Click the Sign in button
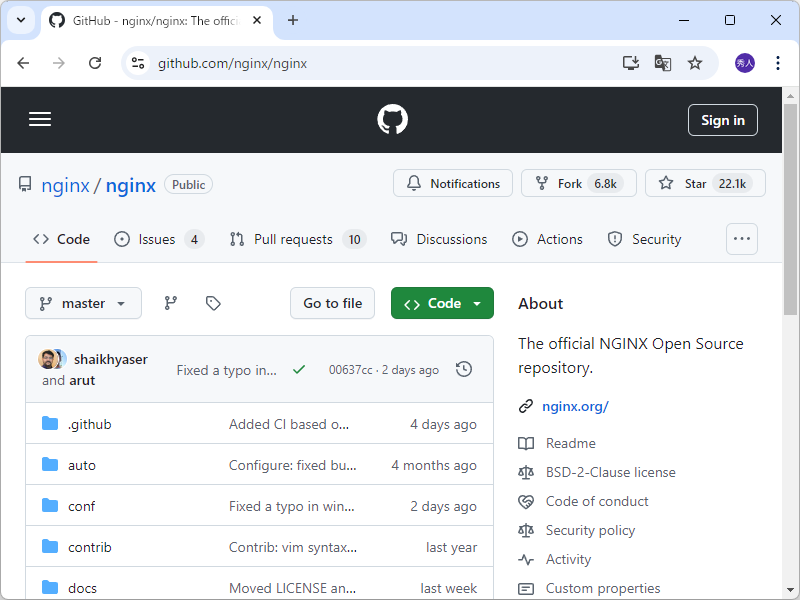 (722, 119)
